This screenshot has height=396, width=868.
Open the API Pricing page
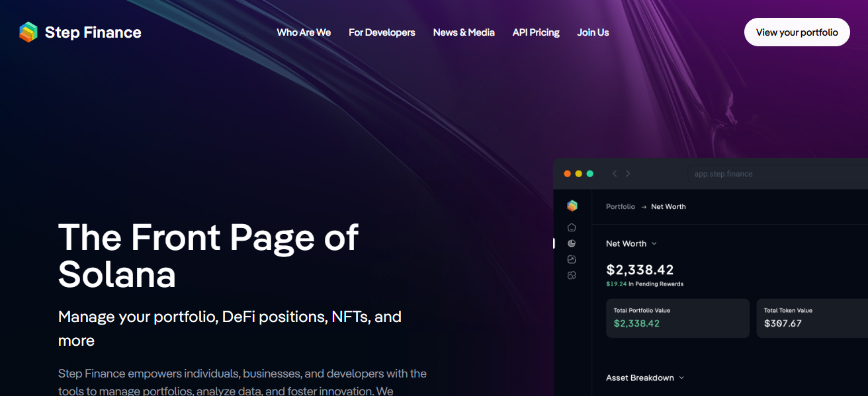pyautogui.click(x=536, y=32)
